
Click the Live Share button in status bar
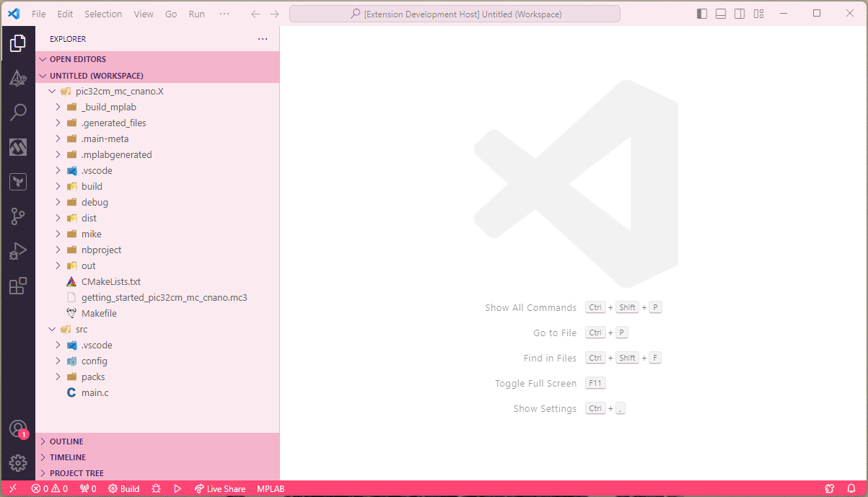point(219,488)
